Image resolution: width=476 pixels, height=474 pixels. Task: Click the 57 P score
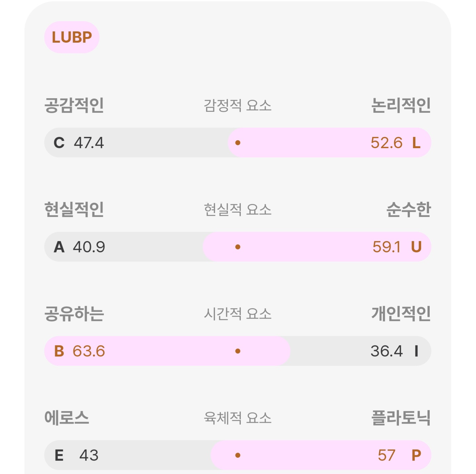(x=399, y=455)
